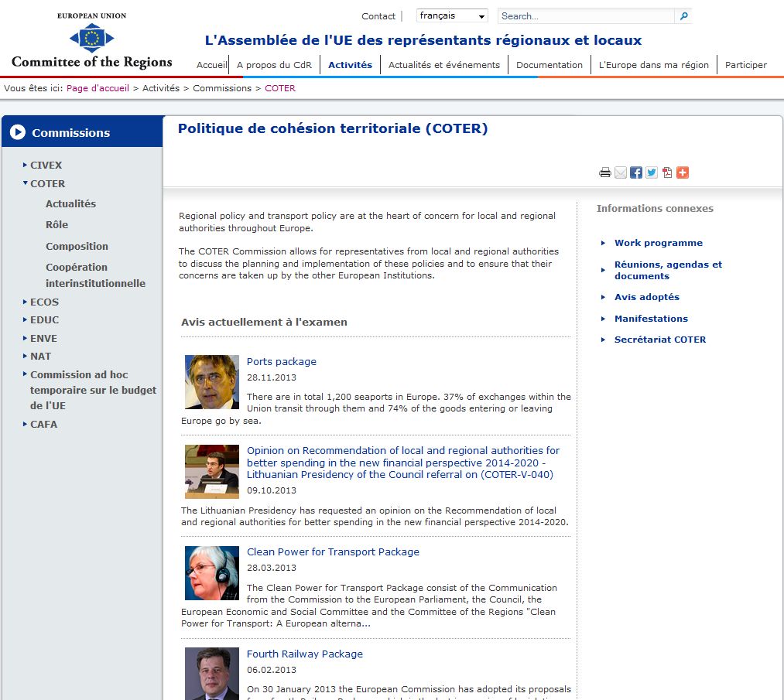784x700 pixels.
Task: Open the Fourth Railway Package opinion
Action: pyautogui.click(x=304, y=654)
